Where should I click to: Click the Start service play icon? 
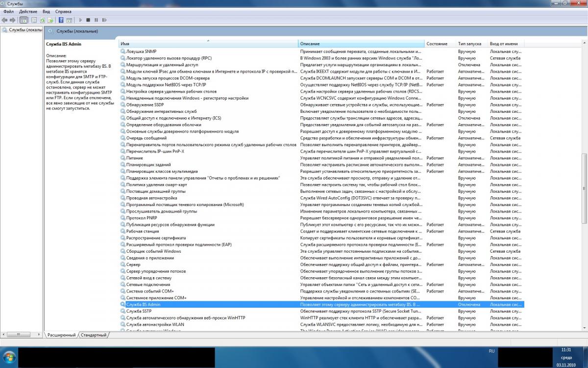80,20
